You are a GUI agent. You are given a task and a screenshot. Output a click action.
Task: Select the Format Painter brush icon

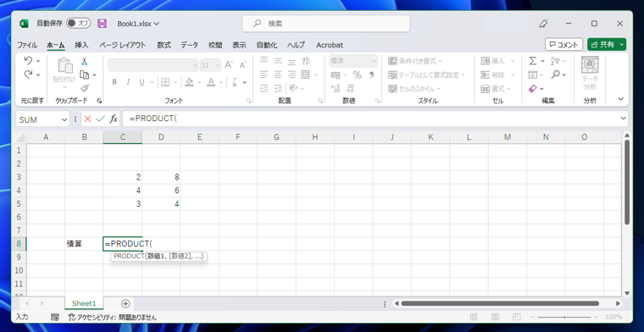point(85,88)
